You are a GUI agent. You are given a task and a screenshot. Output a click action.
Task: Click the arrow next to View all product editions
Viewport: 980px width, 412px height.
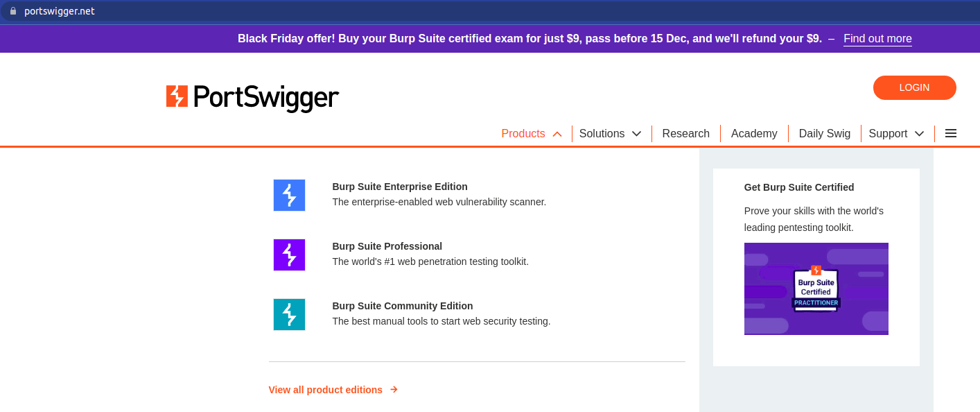pyautogui.click(x=393, y=389)
